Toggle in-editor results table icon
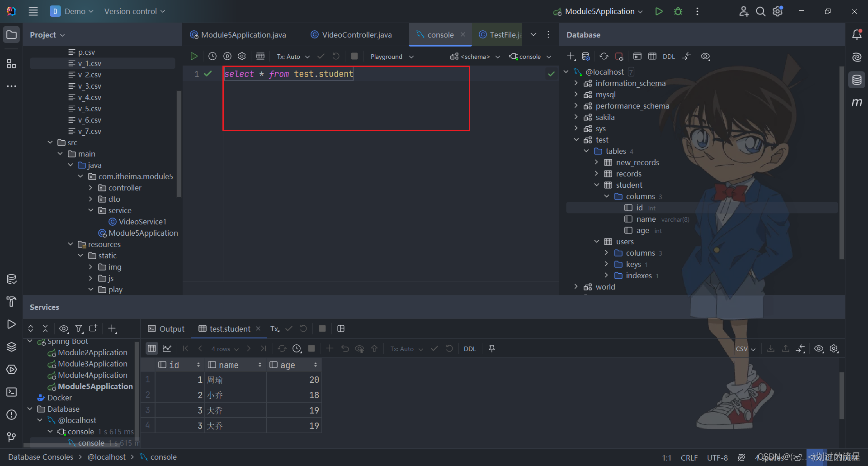 [260, 56]
